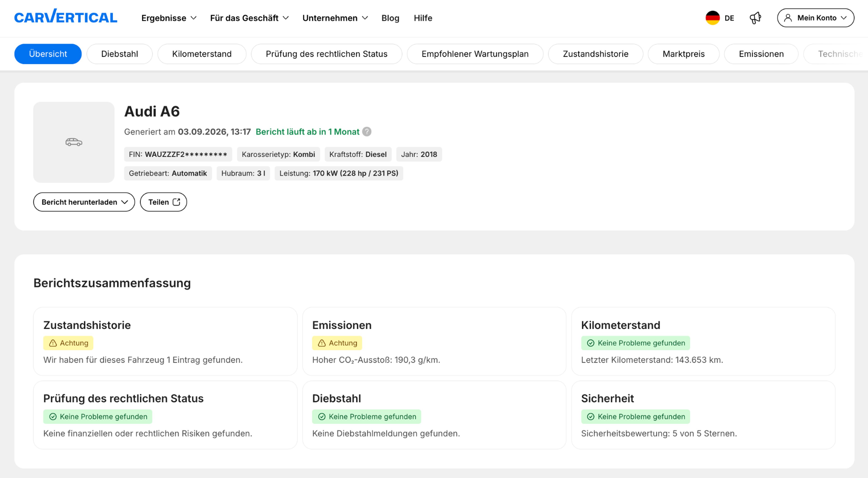Open the Kilometerstand summary card
The width and height of the screenshot is (868, 478).
coord(703,341)
